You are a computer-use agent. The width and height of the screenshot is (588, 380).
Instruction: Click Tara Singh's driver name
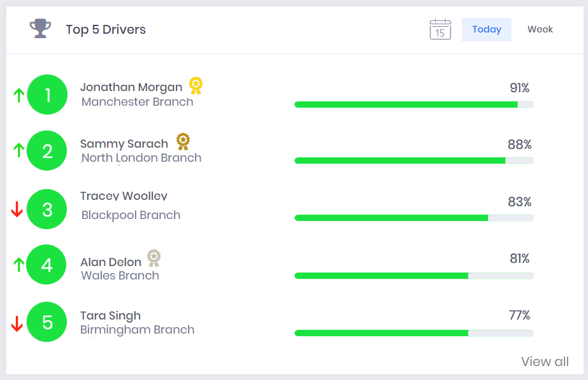[111, 316]
